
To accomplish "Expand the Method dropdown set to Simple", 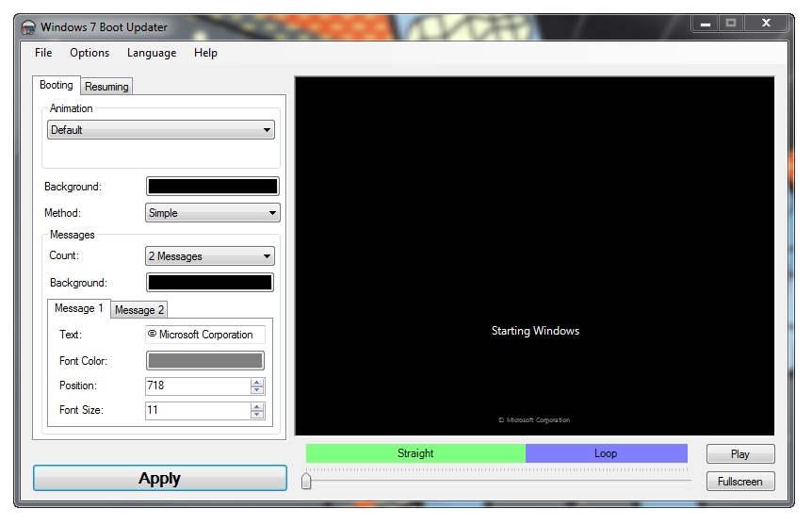I will click(x=213, y=212).
